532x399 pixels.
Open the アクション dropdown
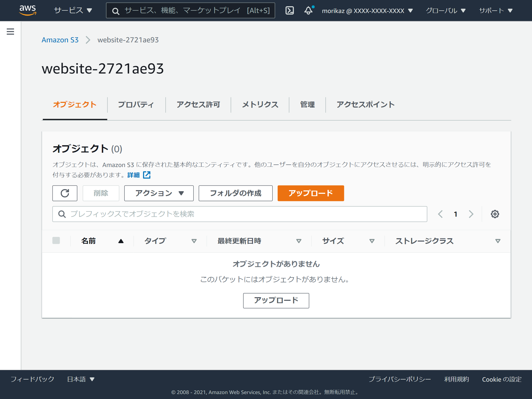pyautogui.click(x=159, y=193)
